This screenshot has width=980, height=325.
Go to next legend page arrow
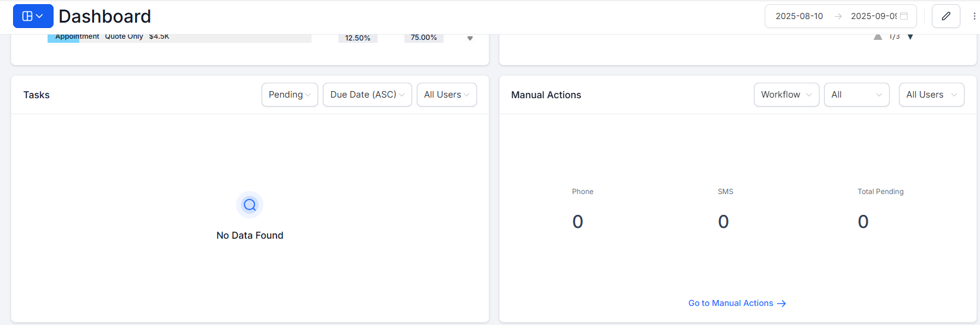click(910, 37)
